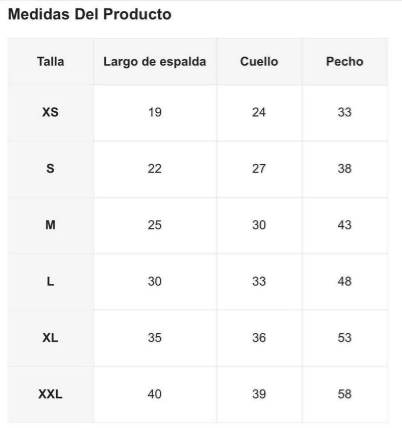Click back length value 30 for L
The image size is (402, 428).
(155, 282)
